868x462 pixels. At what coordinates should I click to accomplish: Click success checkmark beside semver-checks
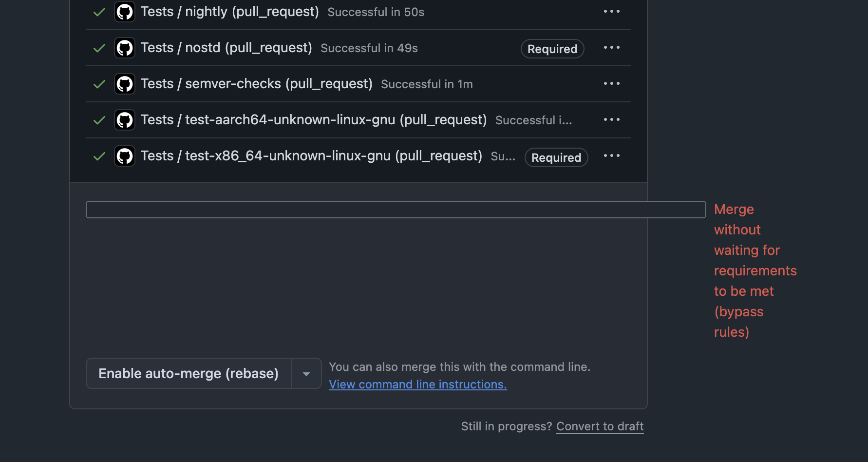tap(99, 84)
